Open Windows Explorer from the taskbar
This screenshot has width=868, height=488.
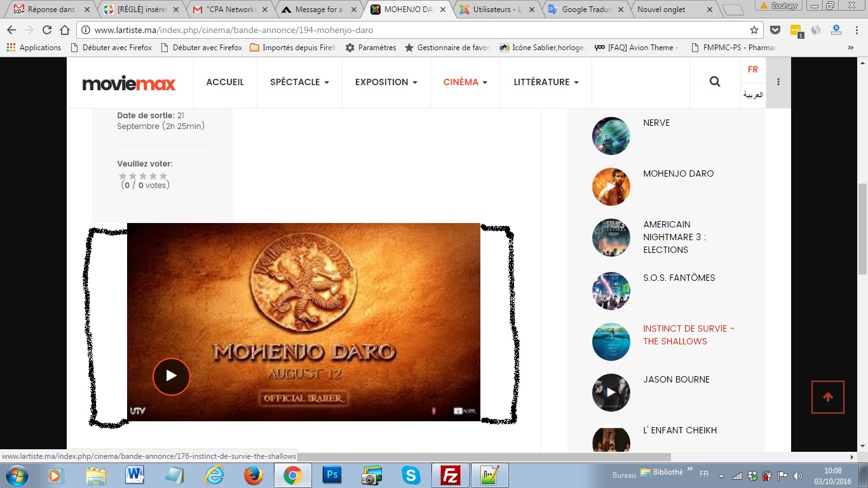pos(96,475)
